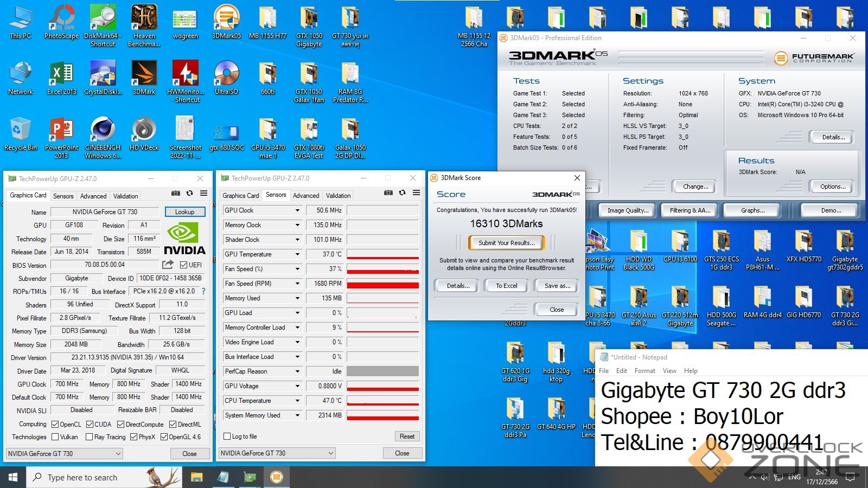Open the GPU-Z hamburger menu icon

pyautogui.click(x=203, y=193)
